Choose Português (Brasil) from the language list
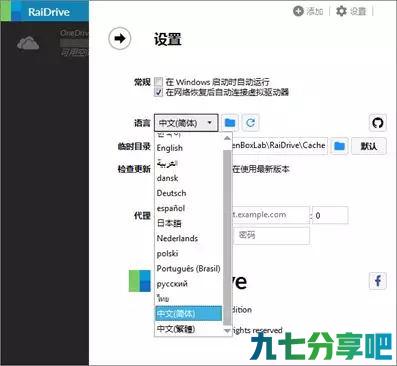The width and height of the screenshot is (397, 366). coord(188,269)
